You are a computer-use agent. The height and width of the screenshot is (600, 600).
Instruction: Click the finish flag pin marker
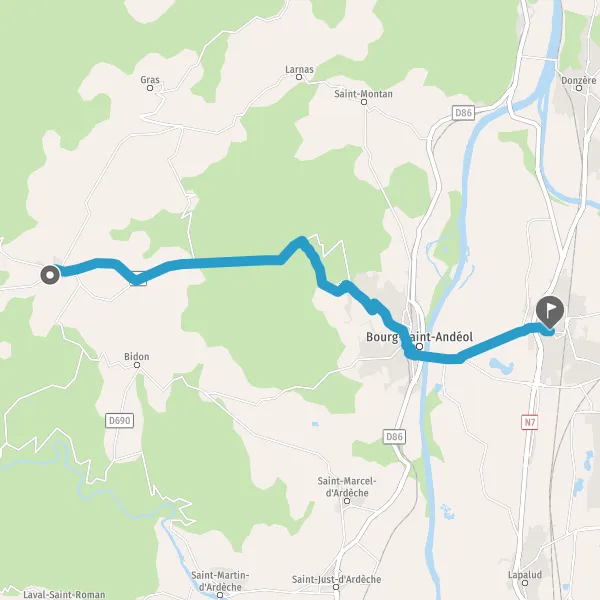pos(550,311)
